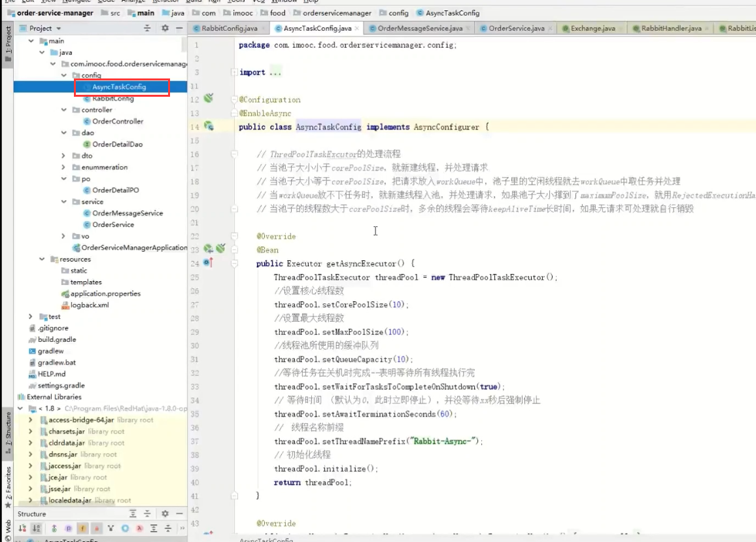Collapse the po folder
This screenshot has width=756, height=542.
tap(63, 179)
